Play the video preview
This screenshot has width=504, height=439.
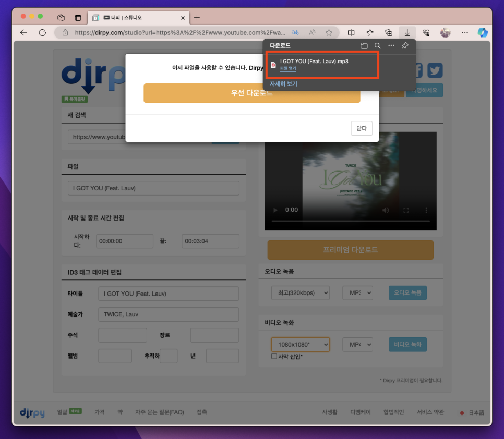coord(275,210)
